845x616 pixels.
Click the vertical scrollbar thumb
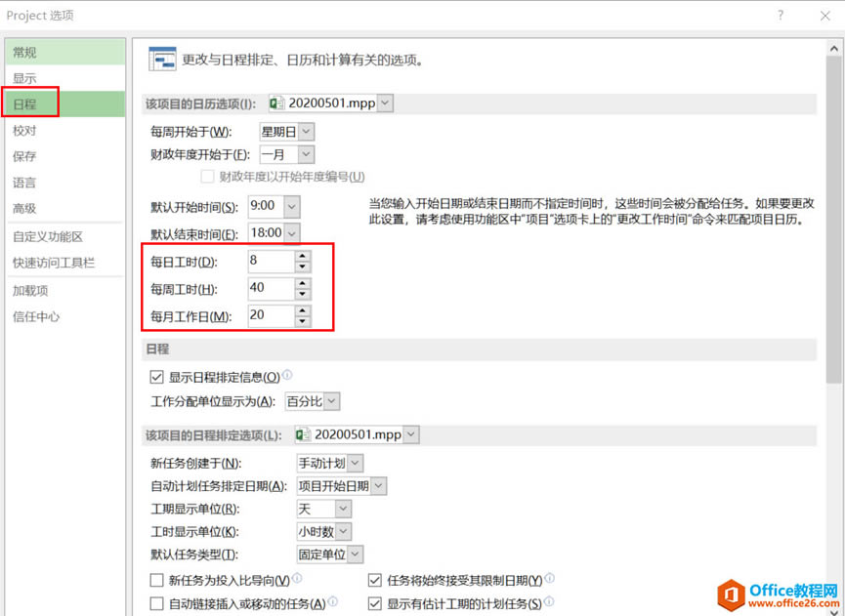point(833,220)
